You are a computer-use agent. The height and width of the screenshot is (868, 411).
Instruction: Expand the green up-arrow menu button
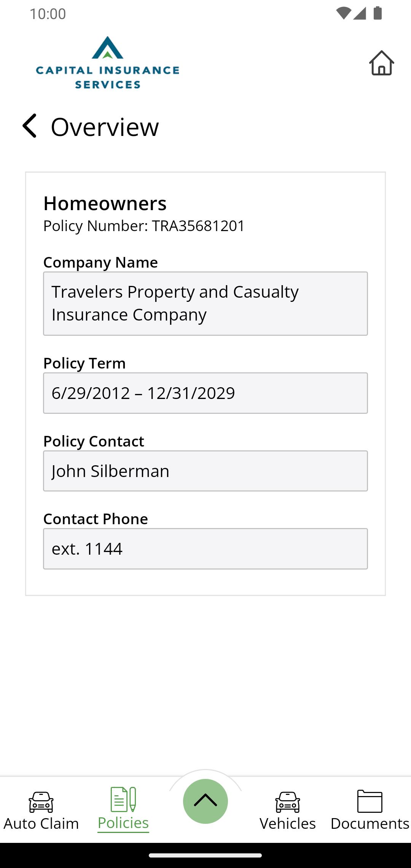[205, 801]
